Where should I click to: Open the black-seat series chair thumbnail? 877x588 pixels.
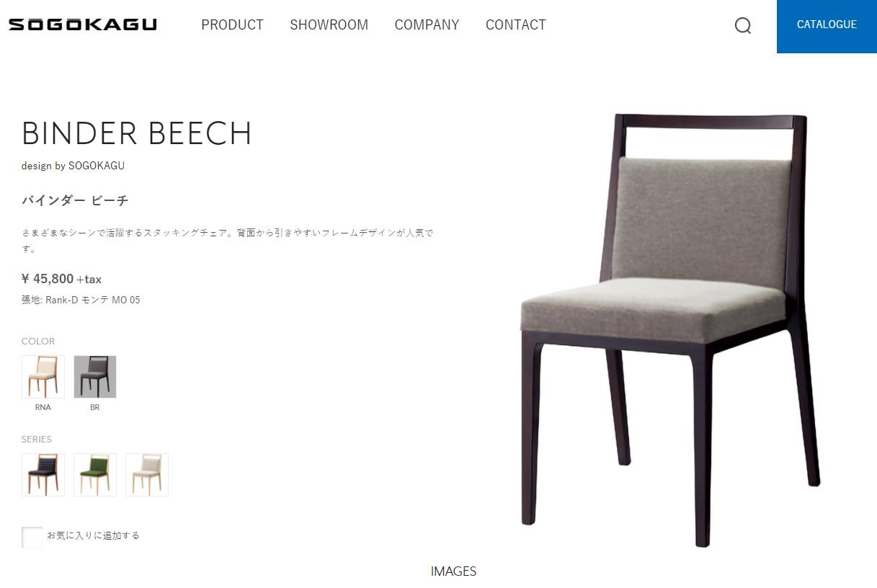click(43, 475)
